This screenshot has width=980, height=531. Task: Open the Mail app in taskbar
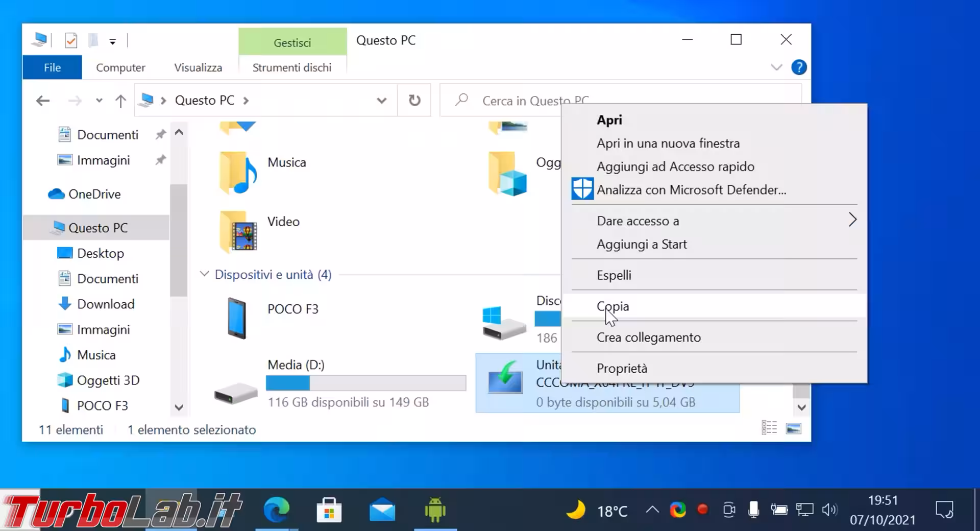(x=382, y=510)
